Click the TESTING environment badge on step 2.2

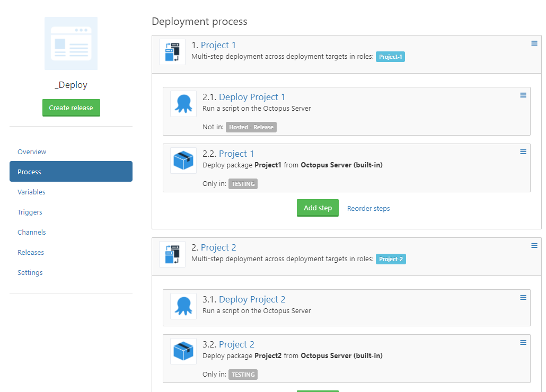243,184
